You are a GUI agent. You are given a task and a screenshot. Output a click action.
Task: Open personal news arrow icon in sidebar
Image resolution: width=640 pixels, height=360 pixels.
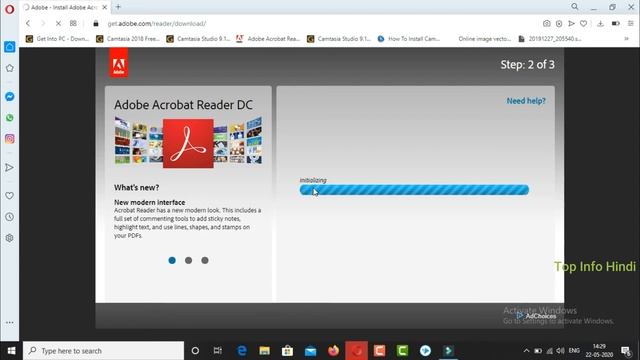point(9,167)
